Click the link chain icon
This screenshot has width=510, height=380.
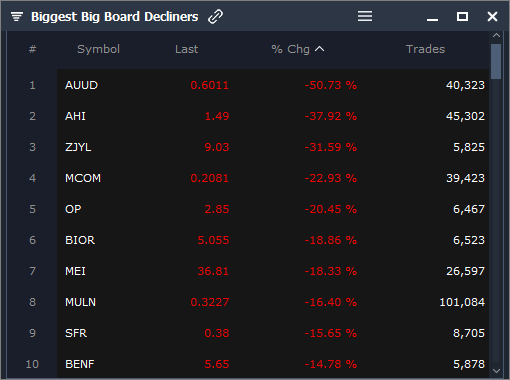pos(215,16)
